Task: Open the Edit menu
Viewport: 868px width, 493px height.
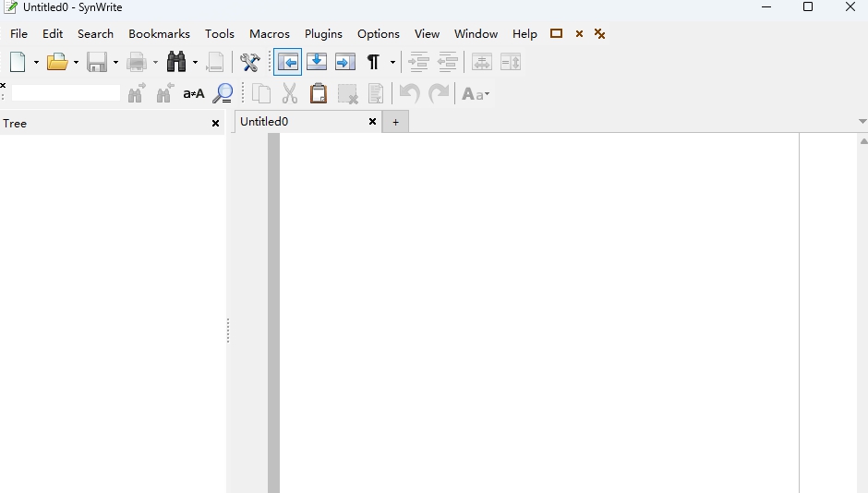Action: pyautogui.click(x=53, y=34)
